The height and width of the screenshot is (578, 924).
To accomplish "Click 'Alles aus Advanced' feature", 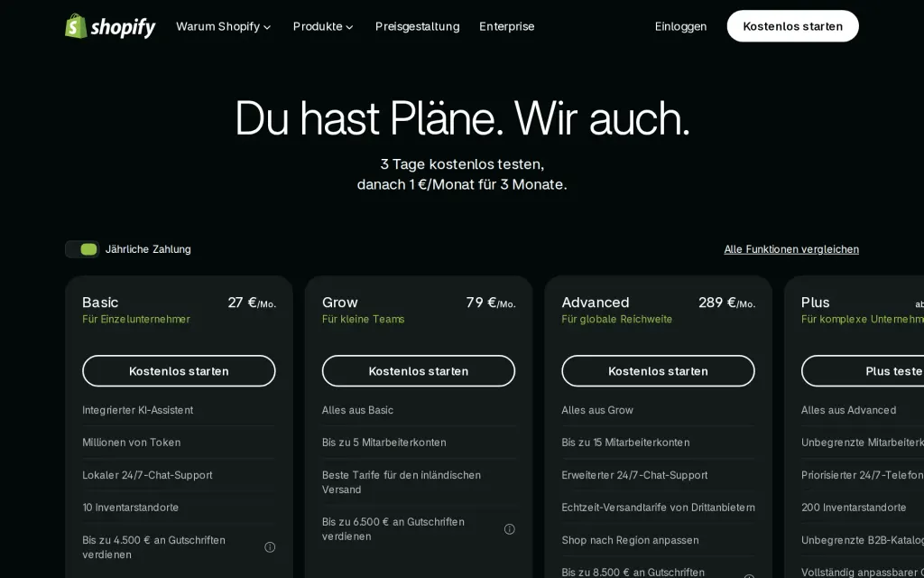I will coord(848,410).
